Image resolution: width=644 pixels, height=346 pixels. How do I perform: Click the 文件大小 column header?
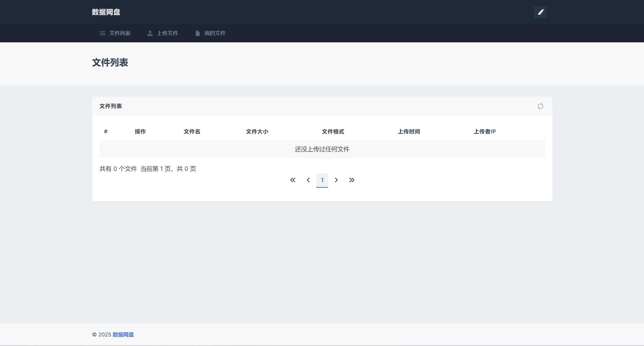(257, 132)
